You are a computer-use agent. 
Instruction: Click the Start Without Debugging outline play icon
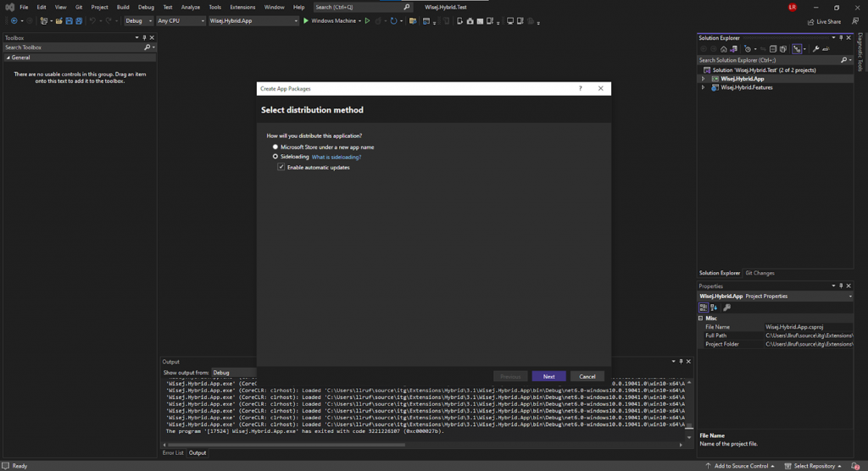click(367, 21)
